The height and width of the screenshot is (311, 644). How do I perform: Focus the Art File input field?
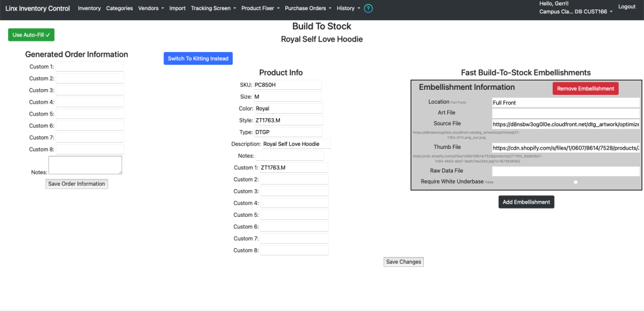566,114
